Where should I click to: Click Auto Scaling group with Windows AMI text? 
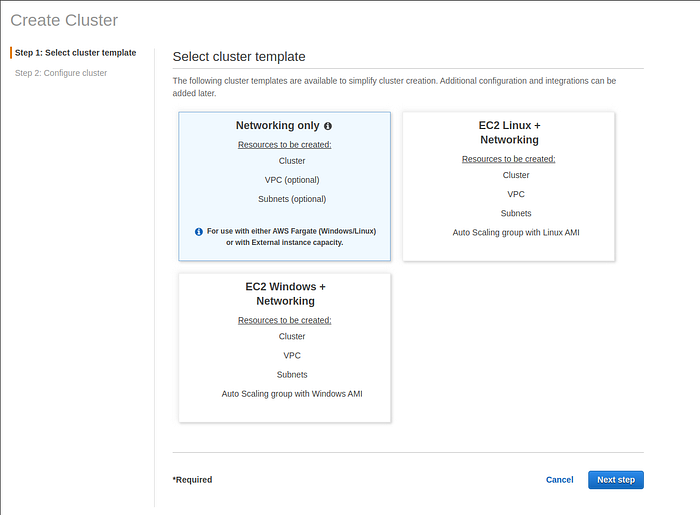[x=292, y=394]
